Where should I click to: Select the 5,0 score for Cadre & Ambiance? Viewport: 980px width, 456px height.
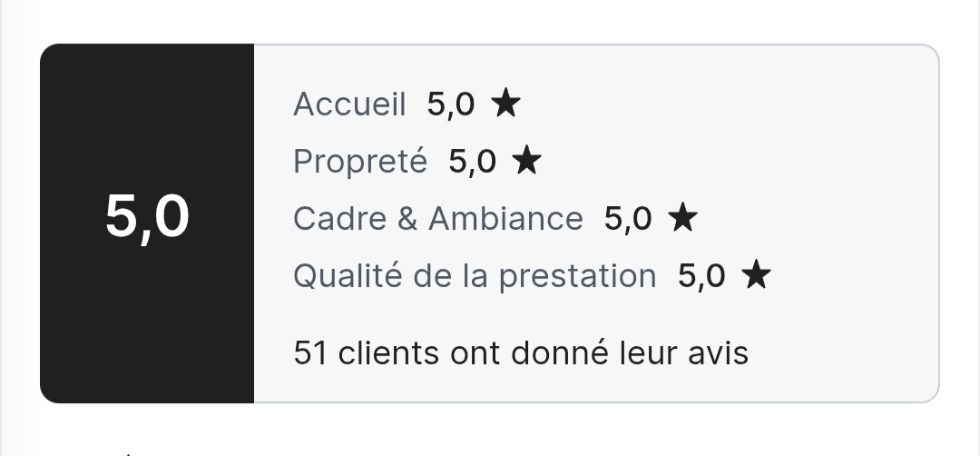[628, 219]
